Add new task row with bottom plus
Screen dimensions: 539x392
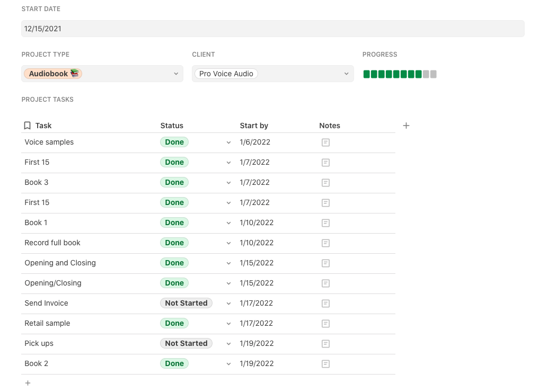pos(28,383)
